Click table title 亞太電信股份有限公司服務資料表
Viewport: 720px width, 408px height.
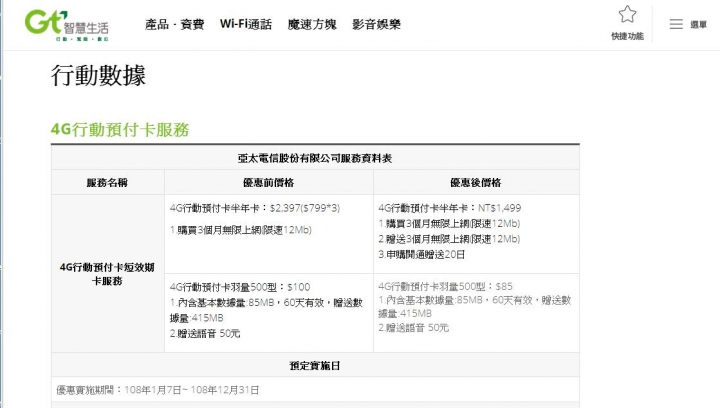315,158
